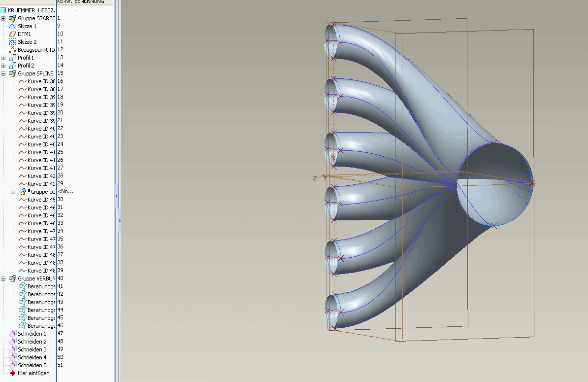Expand the Gruppe LC node

pos(13,192)
